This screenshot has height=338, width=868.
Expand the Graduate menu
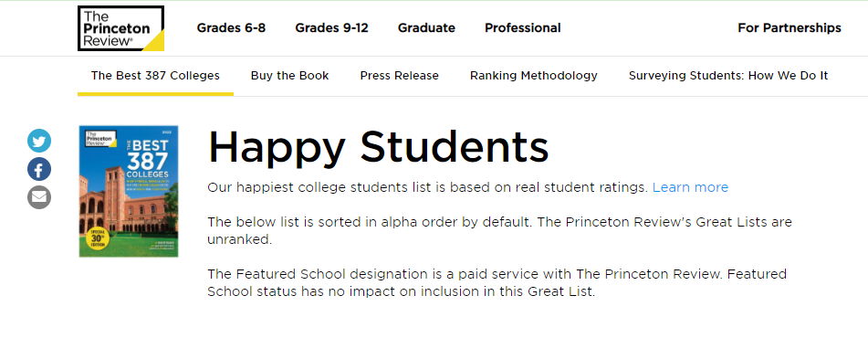(426, 27)
